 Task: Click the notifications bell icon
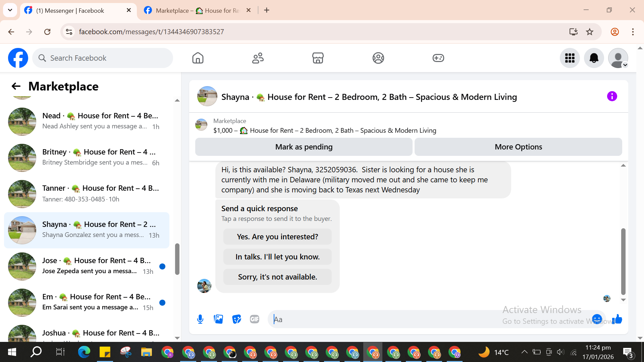594,58
